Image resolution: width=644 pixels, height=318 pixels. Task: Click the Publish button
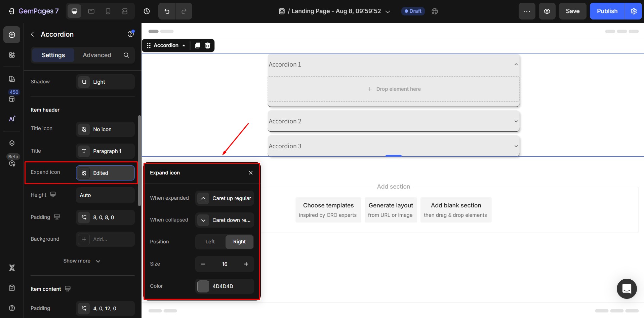point(607,11)
